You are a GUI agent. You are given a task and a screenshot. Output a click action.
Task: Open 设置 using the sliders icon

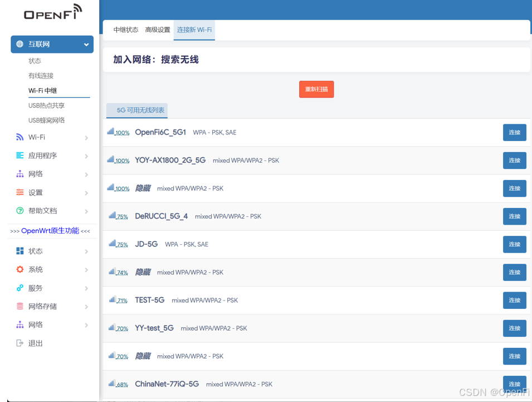[x=19, y=192]
